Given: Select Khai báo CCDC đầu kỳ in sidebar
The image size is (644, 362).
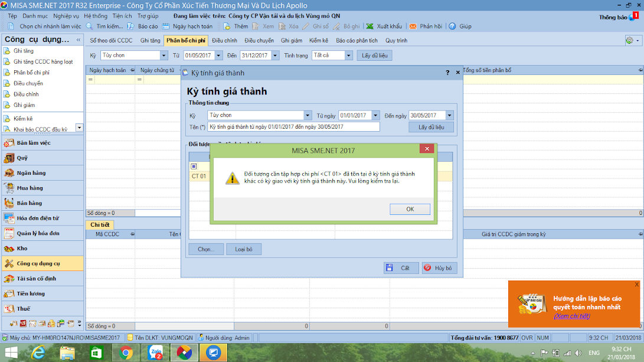Looking at the screenshot, I should 40,129.
